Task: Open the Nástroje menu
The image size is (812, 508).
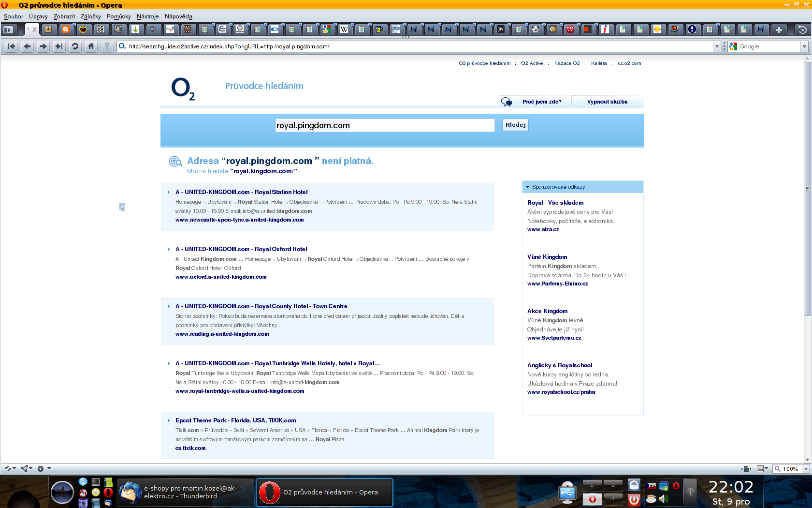Action: pos(148,16)
